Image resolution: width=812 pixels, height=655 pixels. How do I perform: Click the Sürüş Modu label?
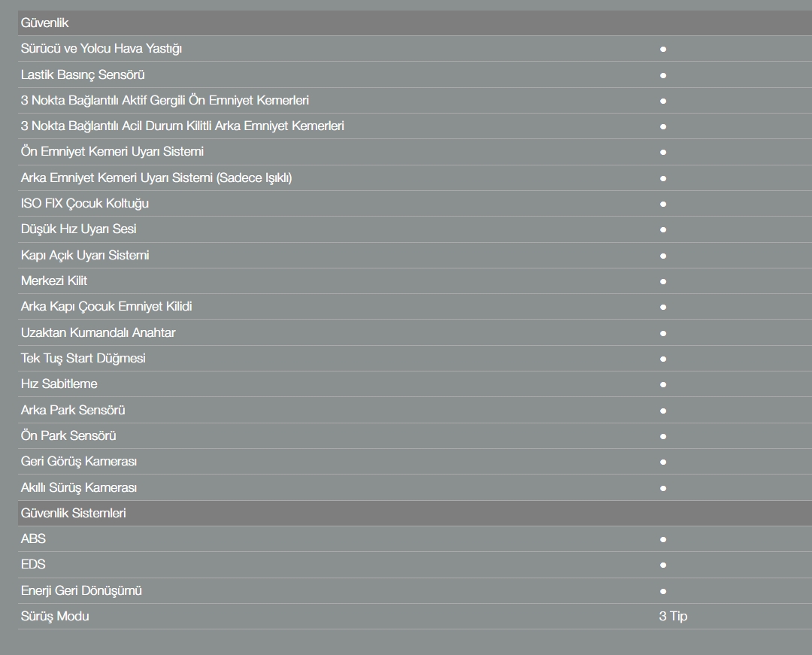[55, 617]
